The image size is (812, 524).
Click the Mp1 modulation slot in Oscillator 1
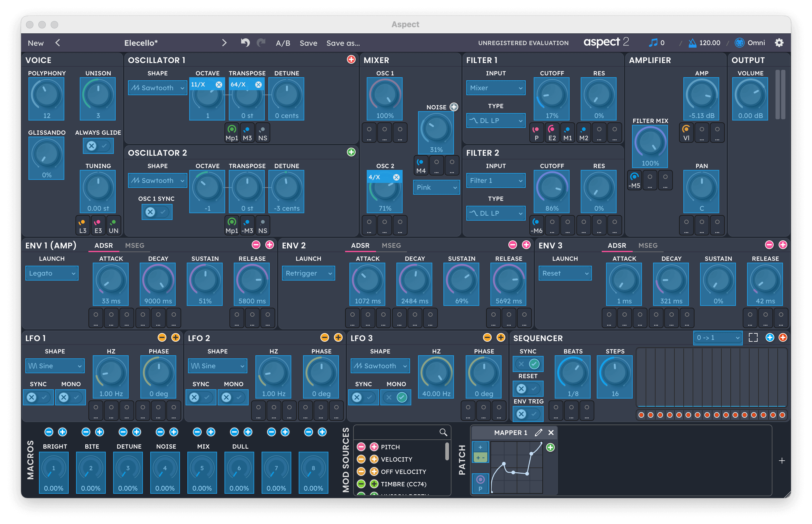coord(232,132)
